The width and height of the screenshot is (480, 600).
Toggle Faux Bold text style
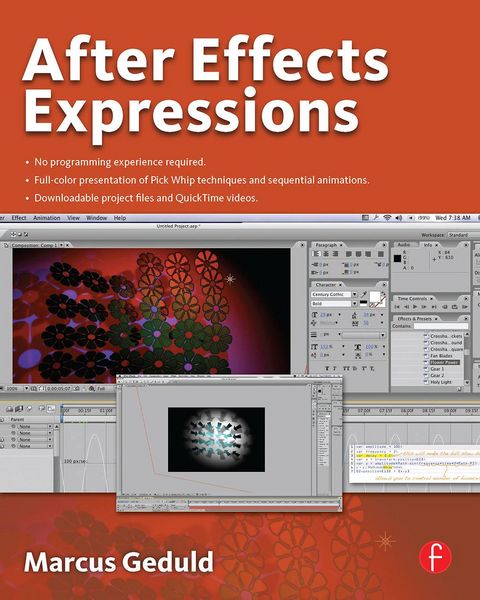[x=327, y=368]
